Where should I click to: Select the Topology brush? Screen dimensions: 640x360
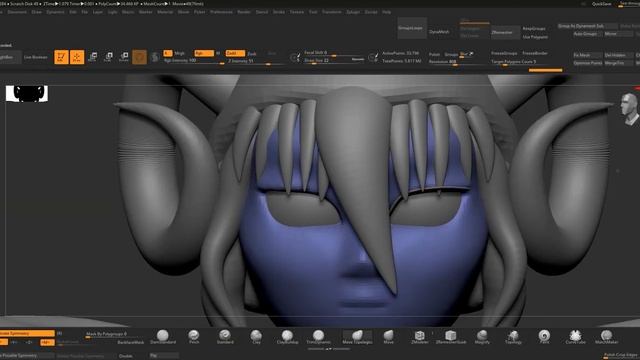pos(513,337)
